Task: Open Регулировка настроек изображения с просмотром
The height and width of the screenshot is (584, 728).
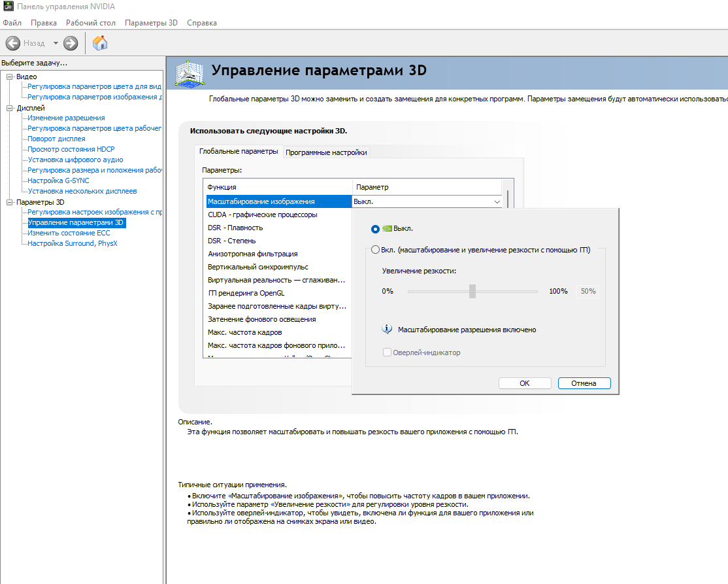Action: (95, 212)
